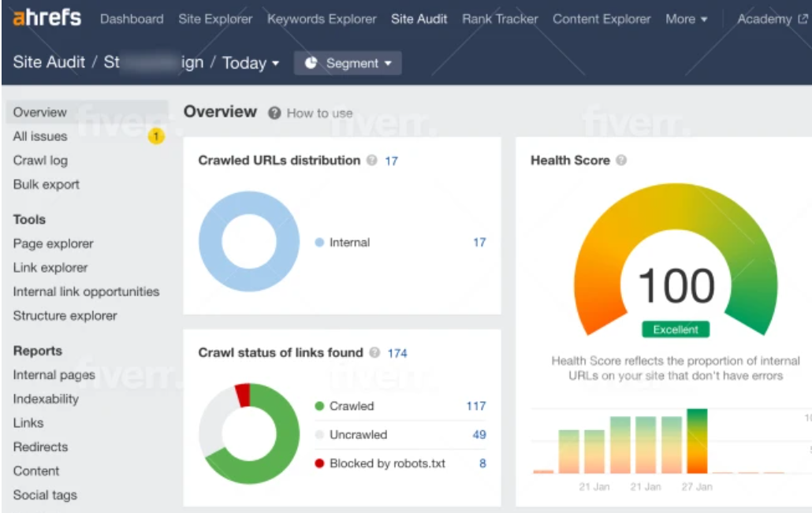Open the Keywords Explorer menu item
The height and width of the screenshot is (513, 812).
(x=322, y=18)
